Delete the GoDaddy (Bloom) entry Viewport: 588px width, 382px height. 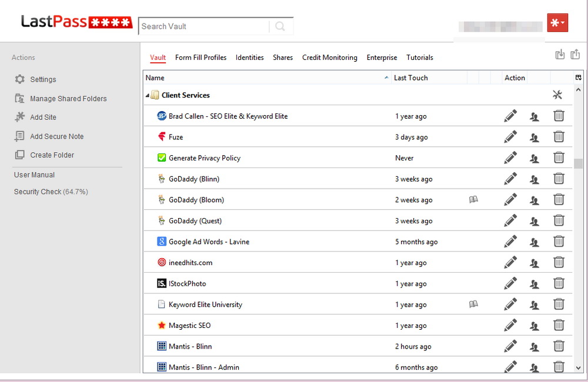pos(559,200)
